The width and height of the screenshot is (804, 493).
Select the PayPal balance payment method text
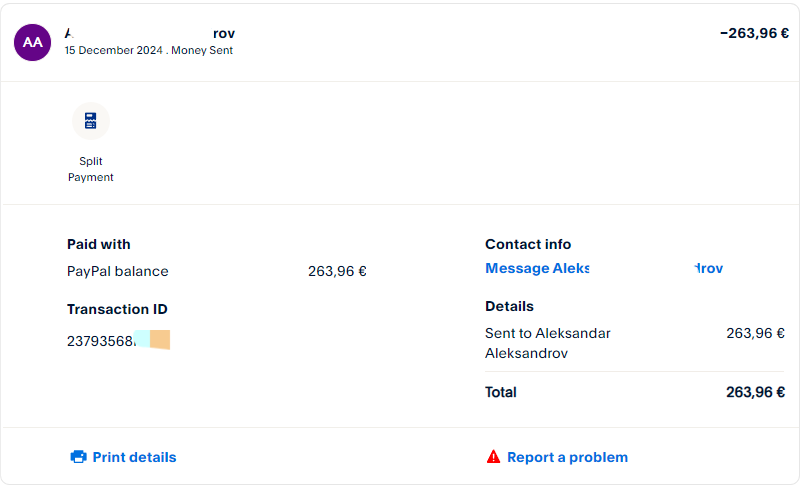pos(117,271)
